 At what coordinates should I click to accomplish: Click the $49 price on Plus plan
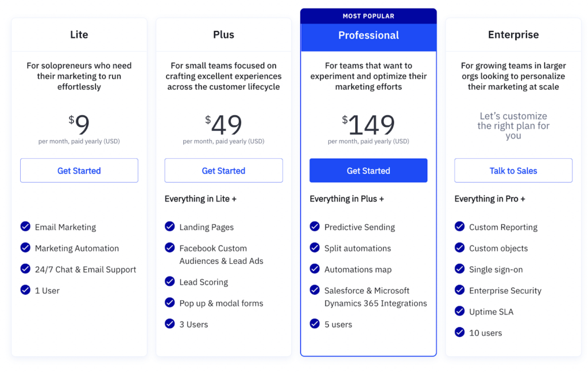coord(223,125)
